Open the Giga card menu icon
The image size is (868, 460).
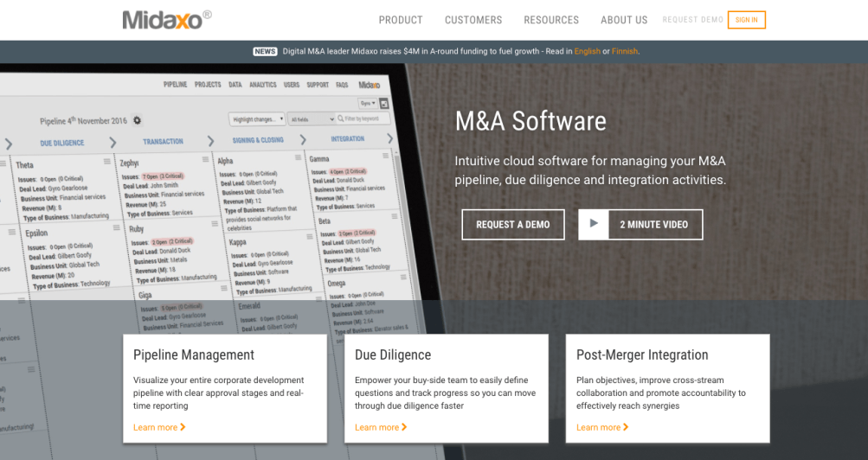[x=223, y=288]
